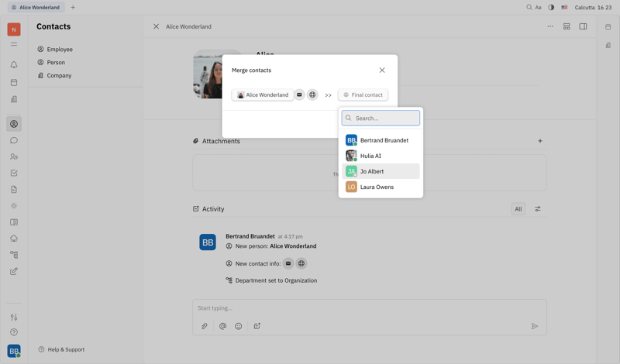Open a new tab with plus button
The image size is (620, 364).
tap(73, 7)
